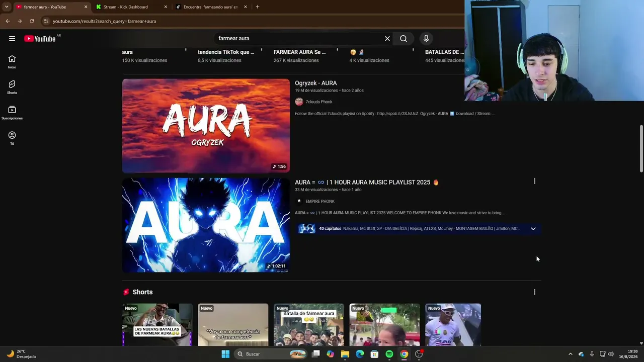Switch to the Encuentra 'farmeando aura' TikTok tab
The height and width of the screenshot is (362, 644).
[211, 7]
